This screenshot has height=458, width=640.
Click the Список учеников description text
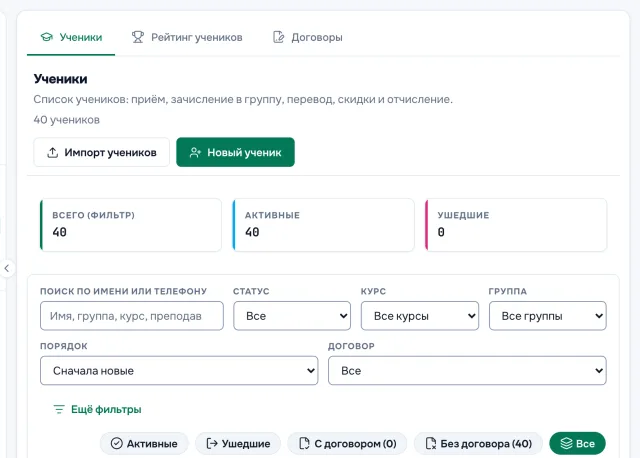coord(243,99)
